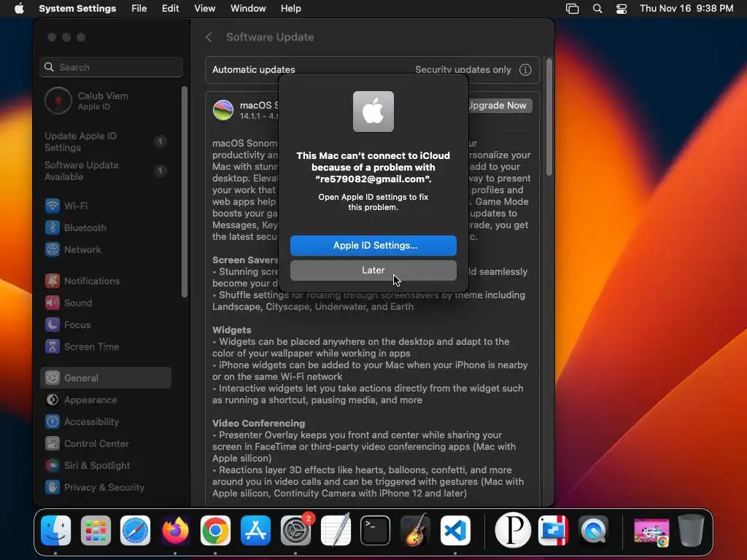Open the Help menu
Viewport: 747px width, 560px height.
tap(290, 9)
